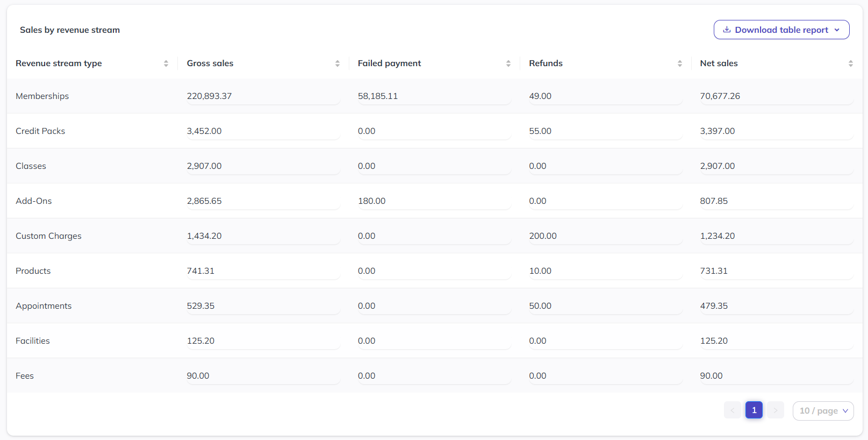
Task: Click Memberships net sales 70,677.26
Action: click(x=720, y=96)
